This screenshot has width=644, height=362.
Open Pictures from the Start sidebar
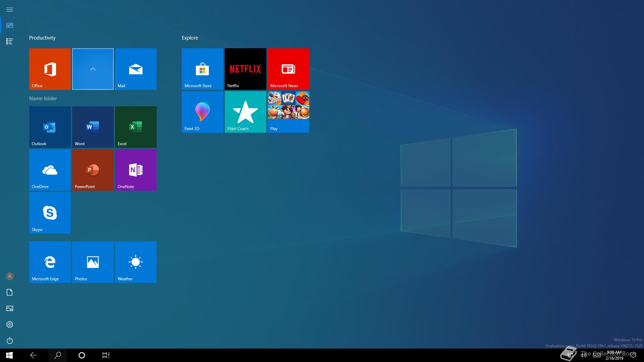coord(10,308)
